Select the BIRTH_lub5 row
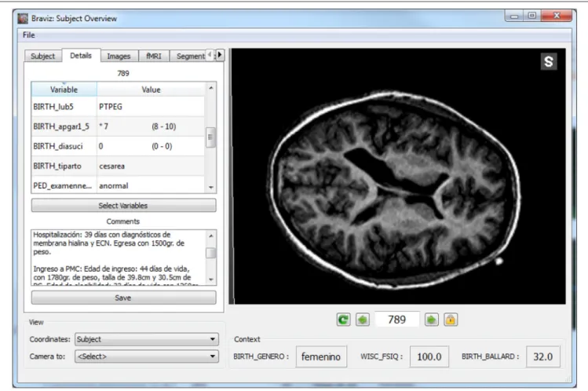 (x=118, y=107)
